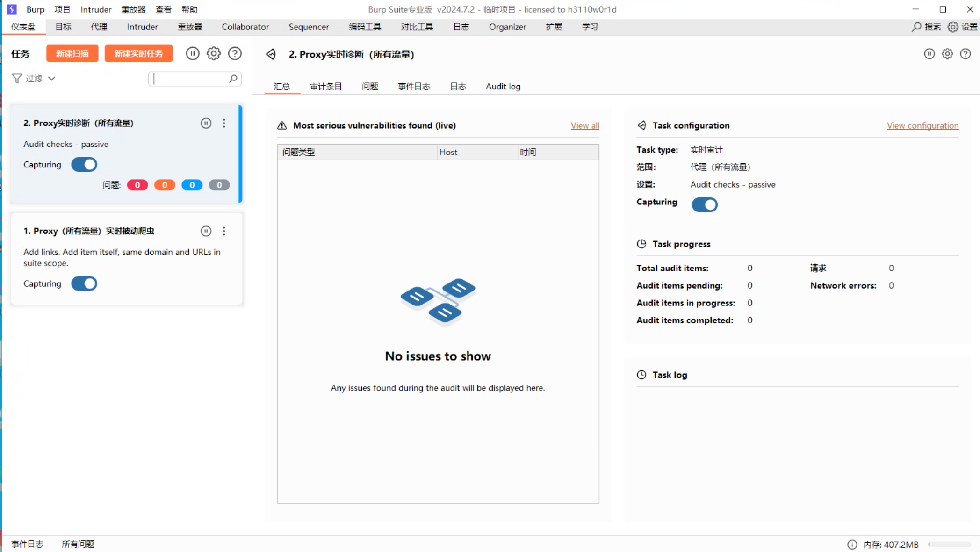The image size is (980, 552).
Task: Pause the Proxy live audit task card
Action: tap(206, 123)
